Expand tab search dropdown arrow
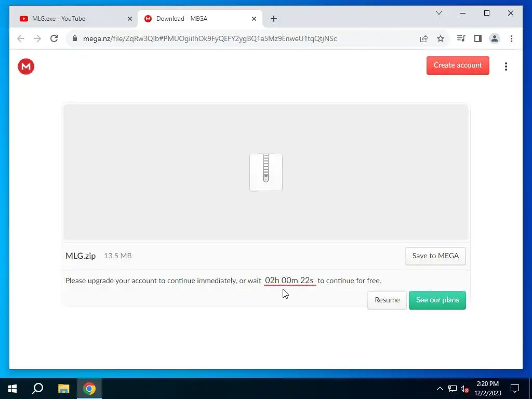532x399 pixels. point(438,13)
